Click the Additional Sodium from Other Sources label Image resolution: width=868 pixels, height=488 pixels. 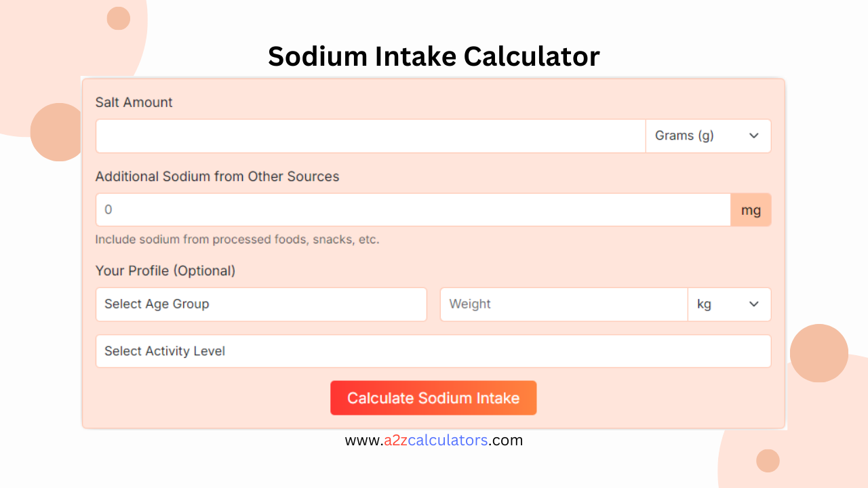[x=217, y=176]
